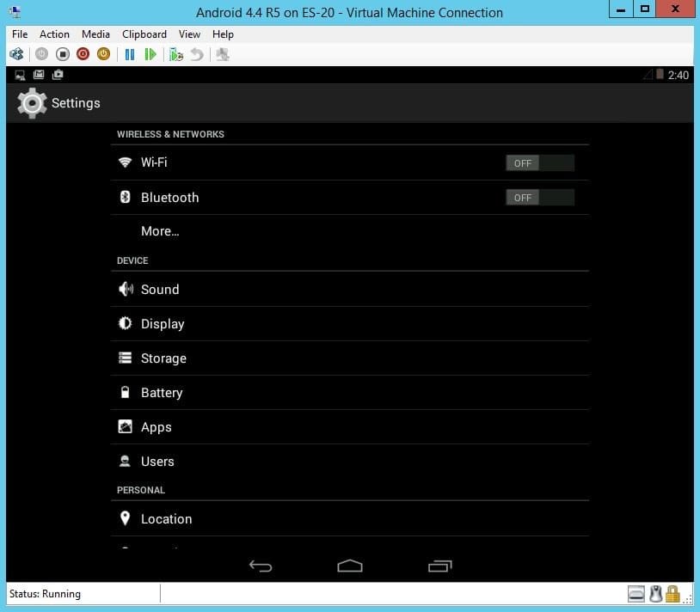Tap the Android Home navigation button
The height and width of the screenshot is (612, 700).
coord(350,566)
